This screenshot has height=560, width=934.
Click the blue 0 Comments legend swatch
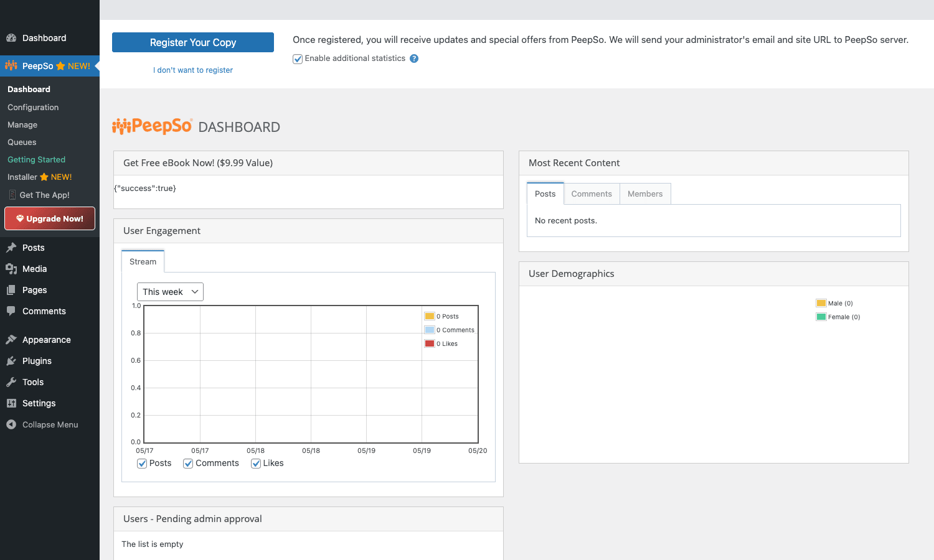pos(430,330)
